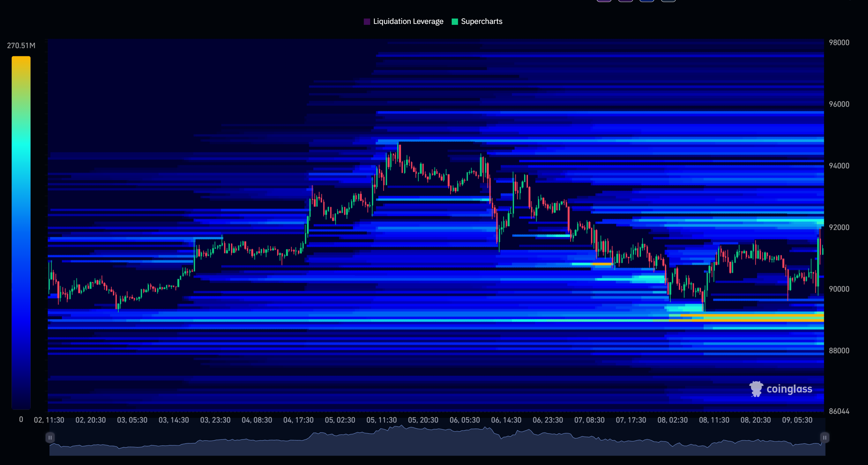Select the 02, 11:30 time axis label
This screenshot has width=868, height=465.
click(x=49, y=420)
